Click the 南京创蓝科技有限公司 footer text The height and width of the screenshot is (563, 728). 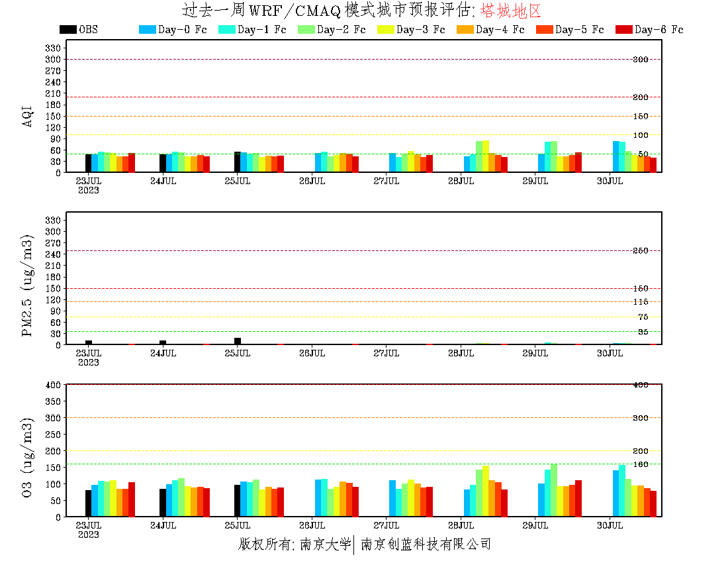point(426,544)
